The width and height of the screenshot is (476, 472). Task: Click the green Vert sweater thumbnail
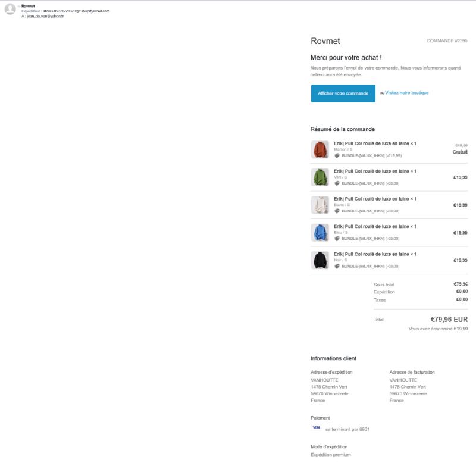click(x=320, y=177)
